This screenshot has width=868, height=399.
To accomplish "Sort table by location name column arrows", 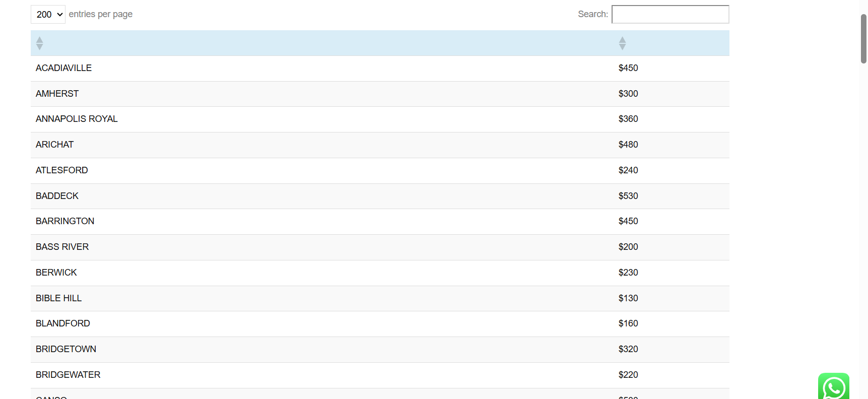I will pos(40,43).
